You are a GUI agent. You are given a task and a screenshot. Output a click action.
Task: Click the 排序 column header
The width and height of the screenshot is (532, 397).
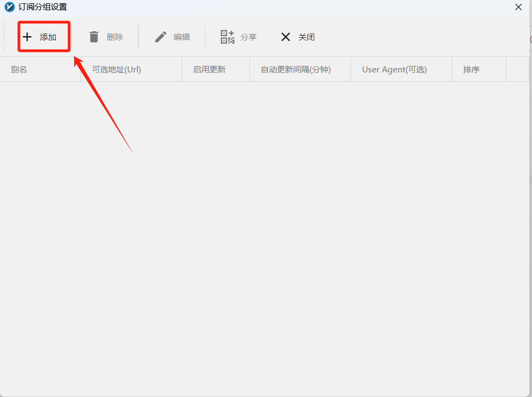[x=471, y=70]
